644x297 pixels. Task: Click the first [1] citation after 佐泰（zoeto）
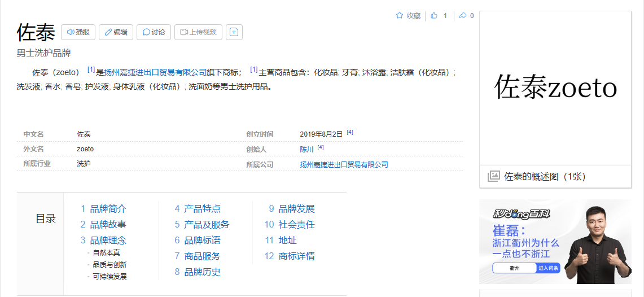pos(91,70)
